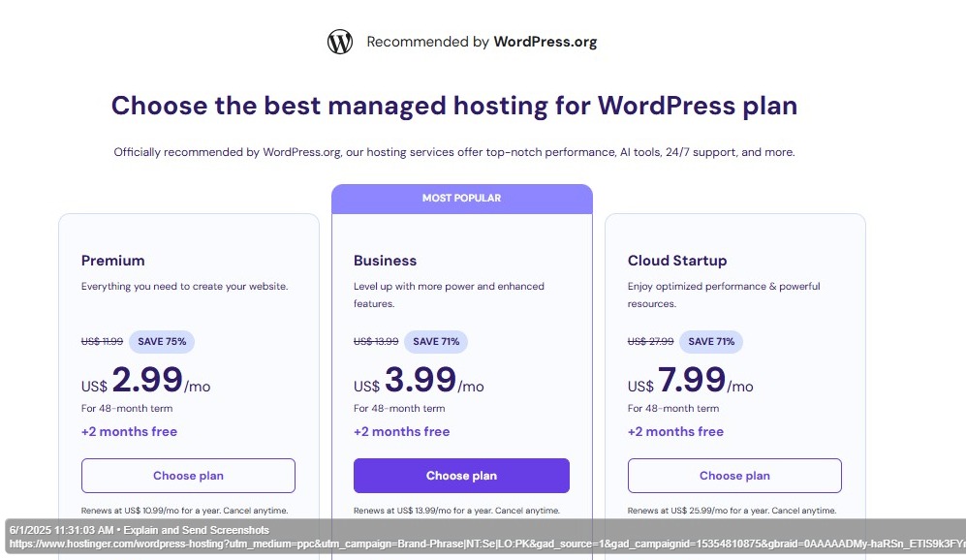
Task: Choose the Premium plan
Action: pos(188,476)
